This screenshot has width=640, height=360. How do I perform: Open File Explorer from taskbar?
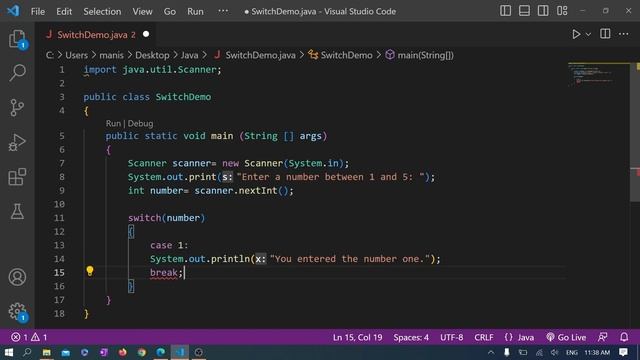47,352
